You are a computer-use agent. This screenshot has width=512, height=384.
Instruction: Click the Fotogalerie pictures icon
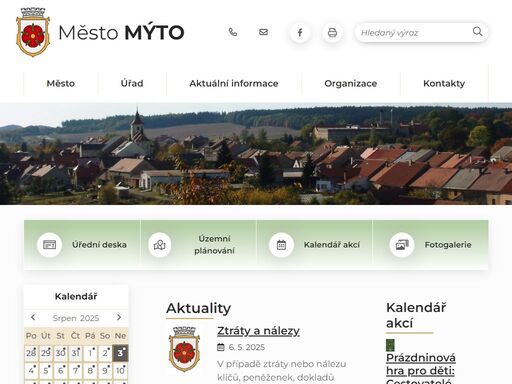[402, 245]
